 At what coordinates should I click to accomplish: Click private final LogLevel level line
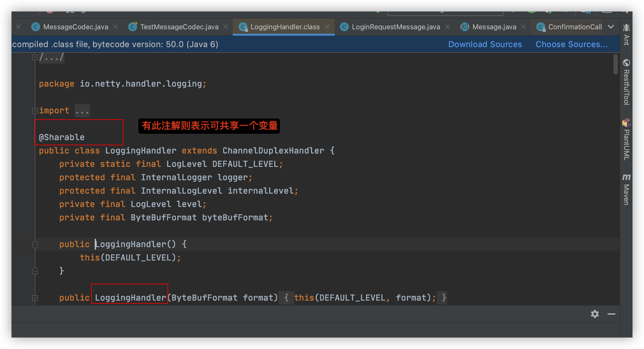133,204
